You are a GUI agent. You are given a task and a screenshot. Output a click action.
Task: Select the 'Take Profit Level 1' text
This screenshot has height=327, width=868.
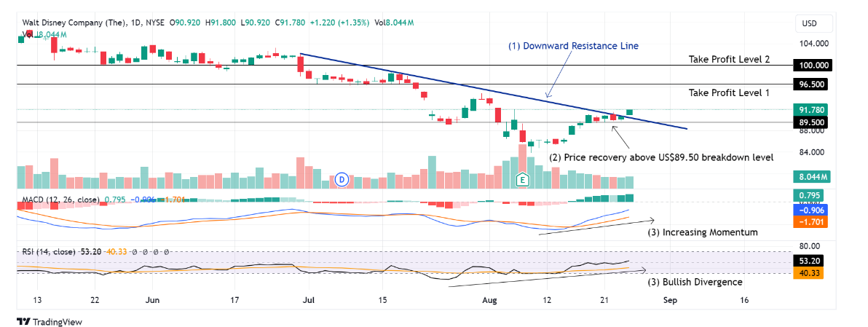730,93
